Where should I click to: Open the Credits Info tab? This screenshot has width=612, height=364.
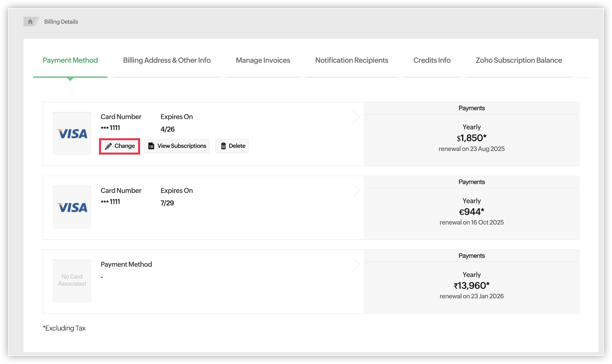pos(432,60)
